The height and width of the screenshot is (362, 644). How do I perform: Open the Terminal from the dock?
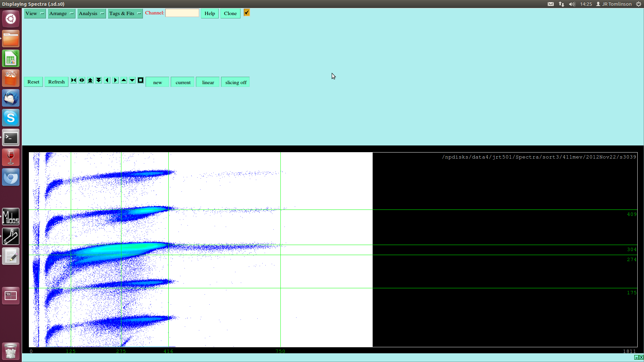pos(11,137)
